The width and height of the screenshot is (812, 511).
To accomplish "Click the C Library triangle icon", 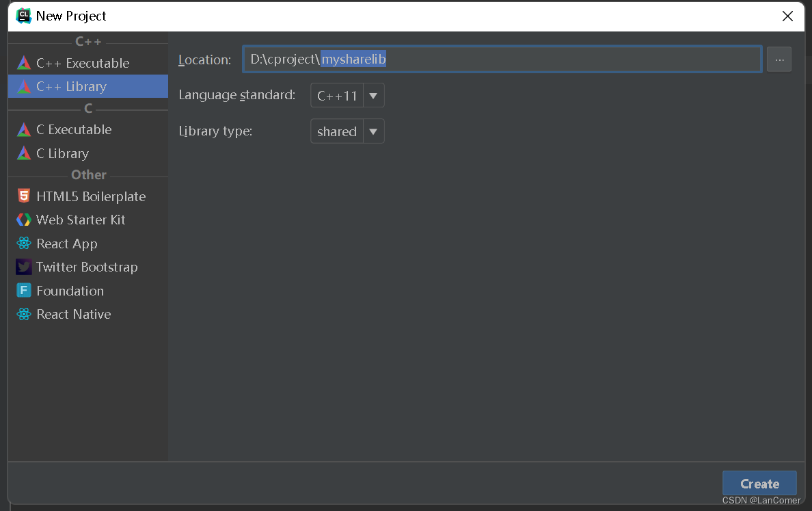I will (24, 153).
